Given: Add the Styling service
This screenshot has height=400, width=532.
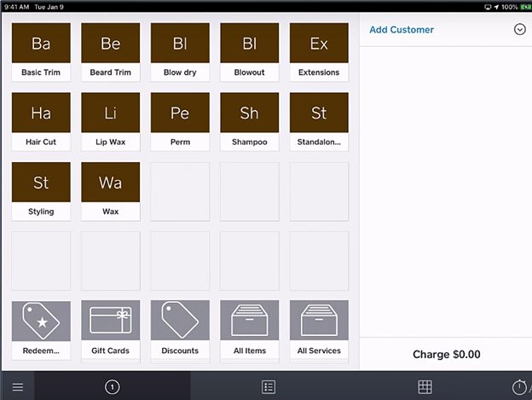Looking at the screenshot, I should (x=41, y=191).
